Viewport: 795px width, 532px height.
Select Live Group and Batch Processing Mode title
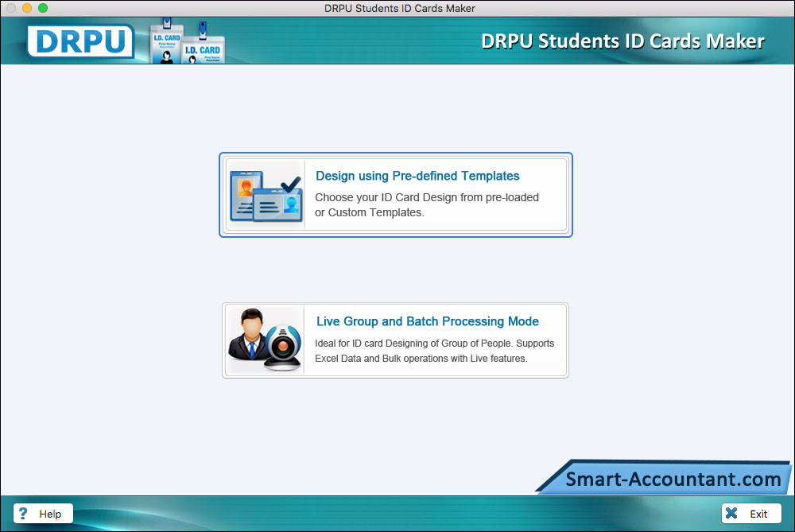coord(428,321)
